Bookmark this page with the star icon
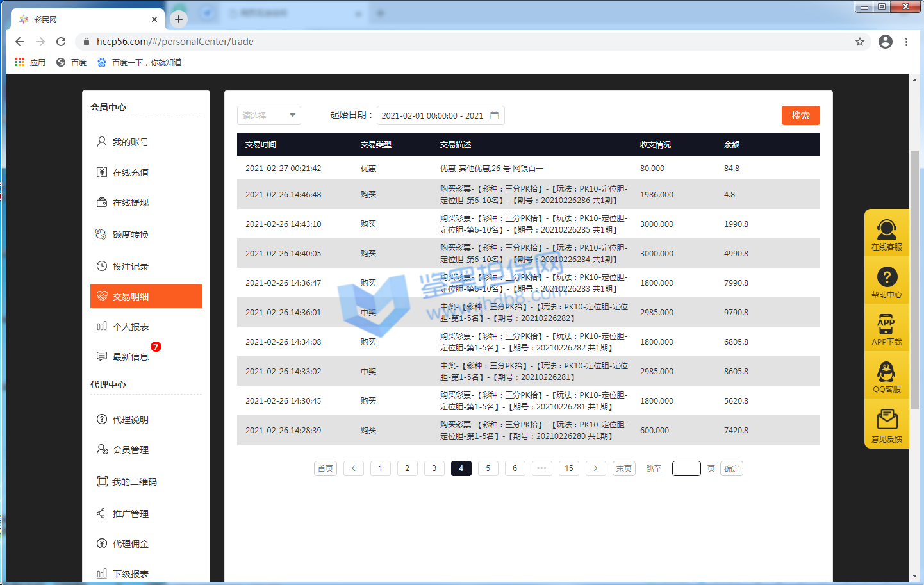The height and width of the screenshot is (585, 924). click(x=859, y=42)
